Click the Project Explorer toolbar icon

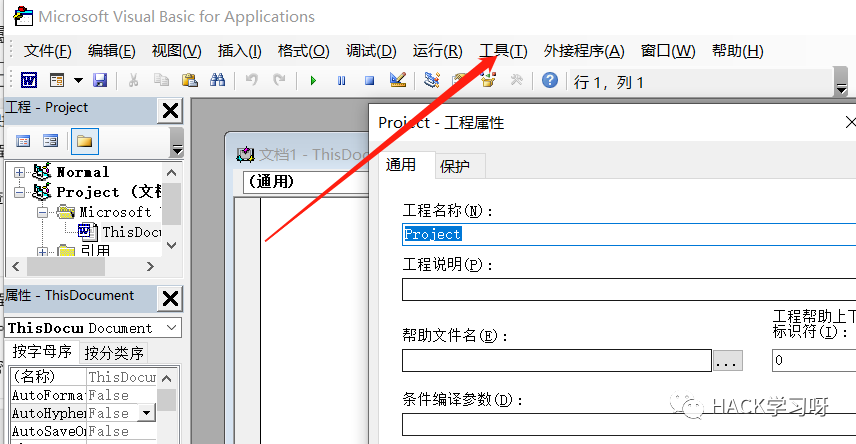432,80
